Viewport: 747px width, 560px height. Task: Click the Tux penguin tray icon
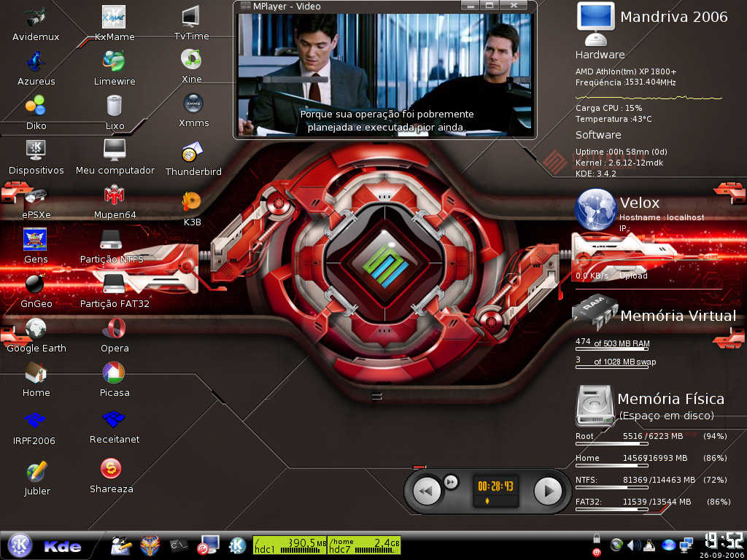tap(650, 545)
